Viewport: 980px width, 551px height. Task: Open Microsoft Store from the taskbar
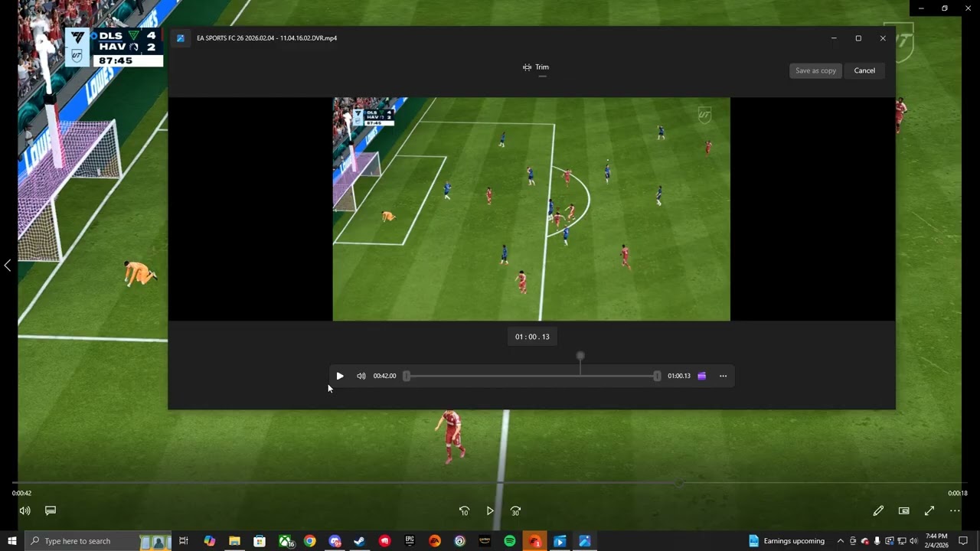(260, 541)
